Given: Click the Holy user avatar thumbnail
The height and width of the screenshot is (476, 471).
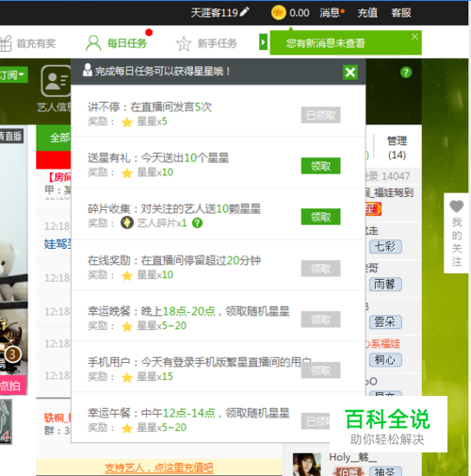Looking at the screenshot, I should [x=306, y=465].
